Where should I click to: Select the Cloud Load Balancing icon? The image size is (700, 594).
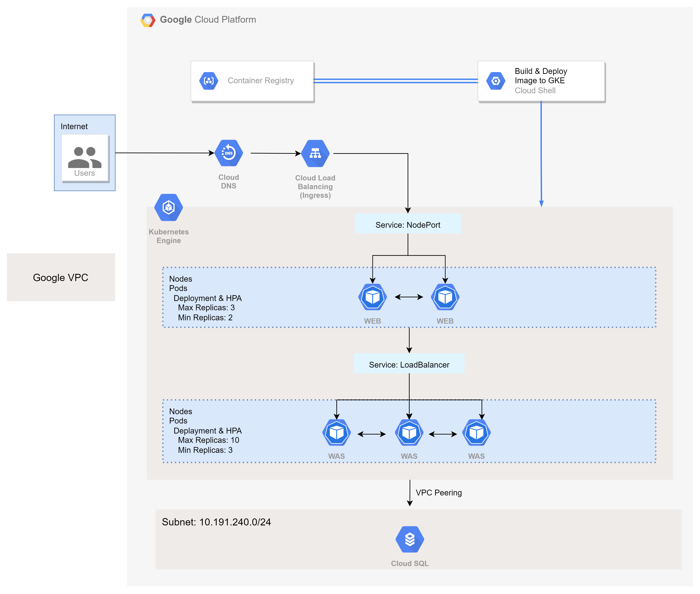(315, 153)
